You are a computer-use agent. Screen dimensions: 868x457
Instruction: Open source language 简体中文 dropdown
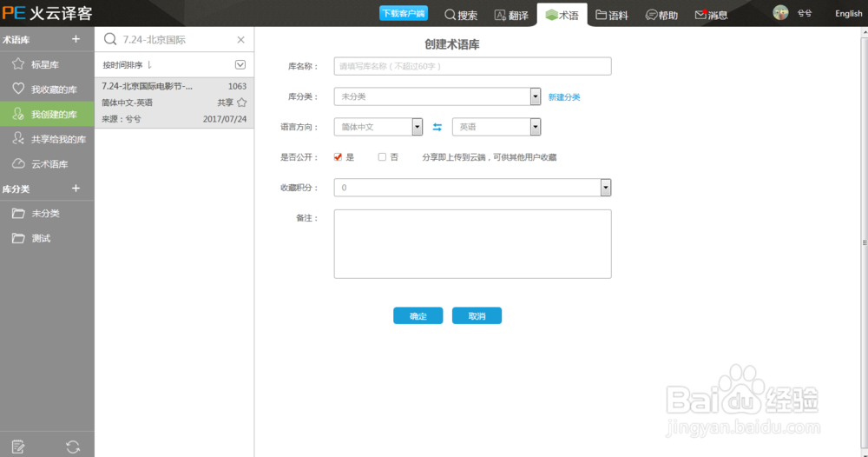coord(378,127)
